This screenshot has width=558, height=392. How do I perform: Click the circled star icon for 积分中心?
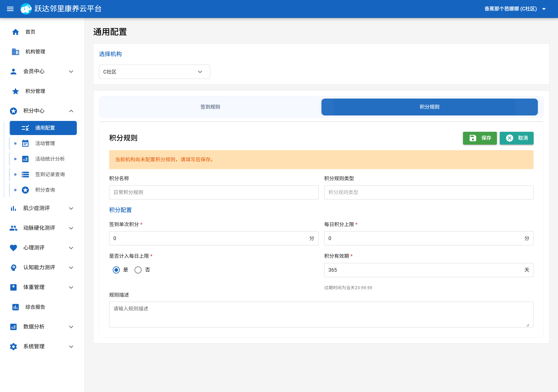(x=13, y=111)
